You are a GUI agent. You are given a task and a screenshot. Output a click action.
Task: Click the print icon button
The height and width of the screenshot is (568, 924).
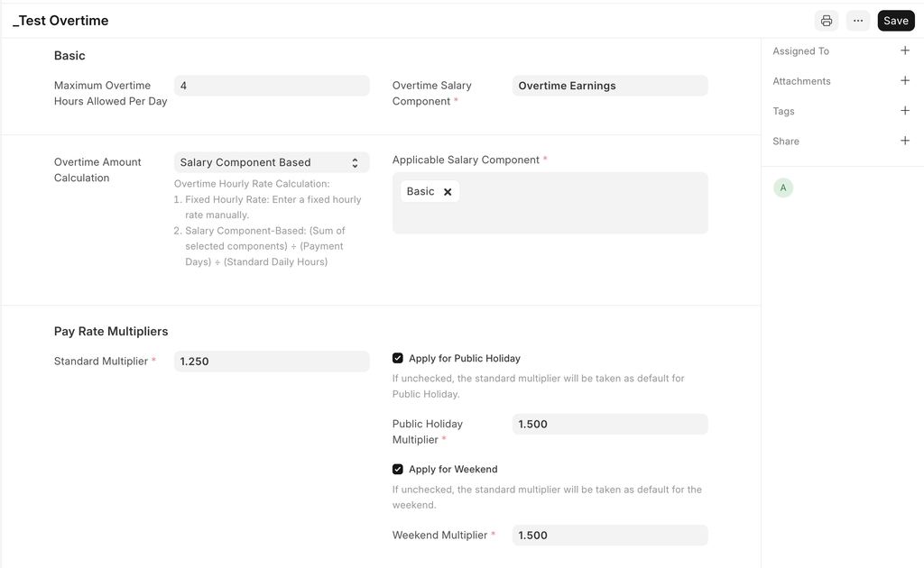tap(826, 21)
